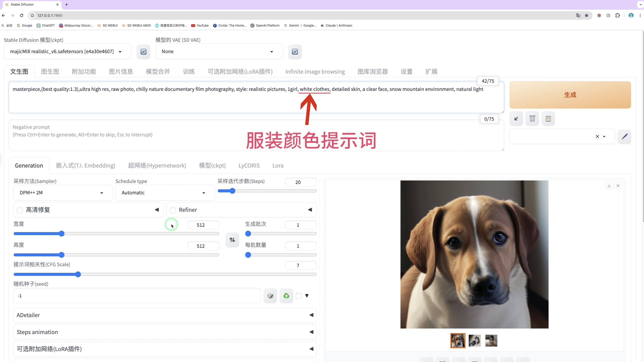Screen dimensions: 644x362
Task: Click the Steps slider handle
Action: click(232, 191)
